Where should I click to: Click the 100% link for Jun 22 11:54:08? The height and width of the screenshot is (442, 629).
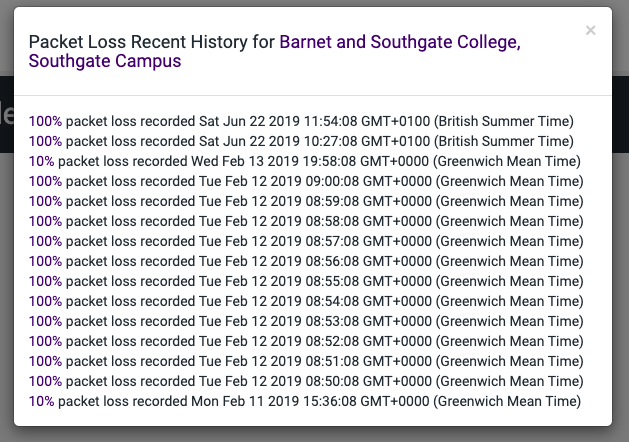coord(45,121)
